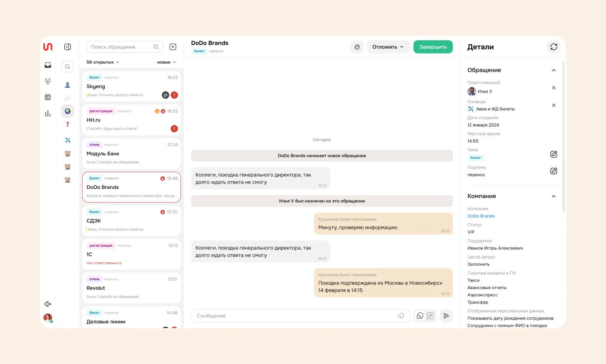
Task: Toggle the muted sound speaker icon
Action: click(x=48, y=304)
